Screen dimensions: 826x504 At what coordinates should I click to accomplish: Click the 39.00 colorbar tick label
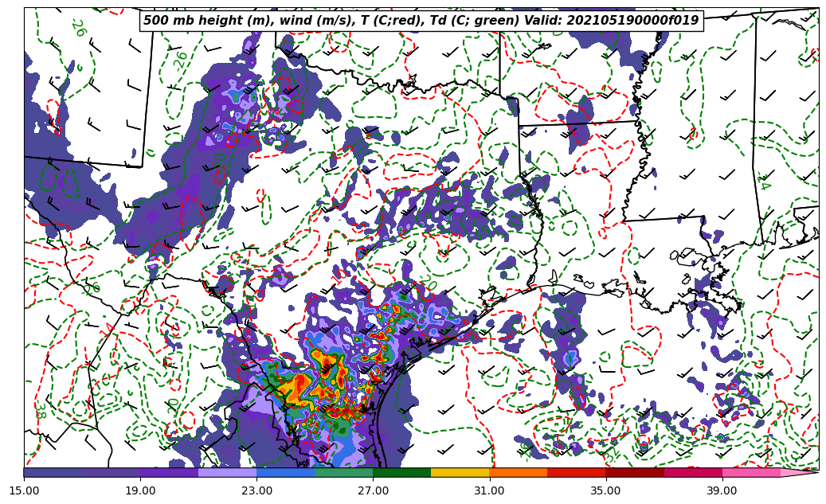tap(722, 490)
